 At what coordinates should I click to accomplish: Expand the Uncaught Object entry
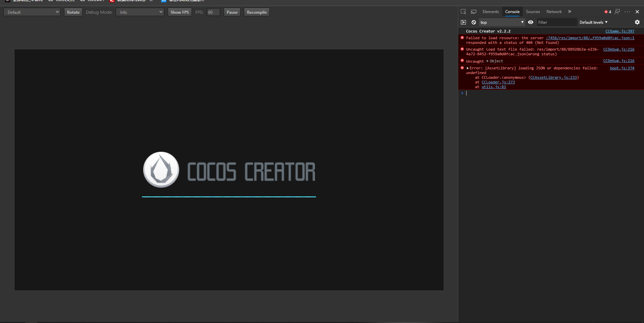point(487,61)
